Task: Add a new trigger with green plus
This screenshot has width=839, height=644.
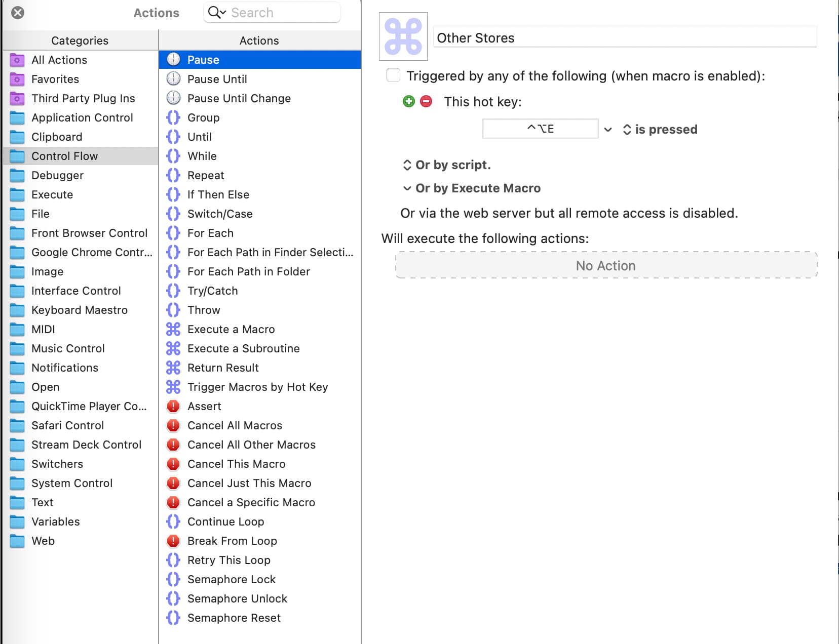Action: pos(409,101)
